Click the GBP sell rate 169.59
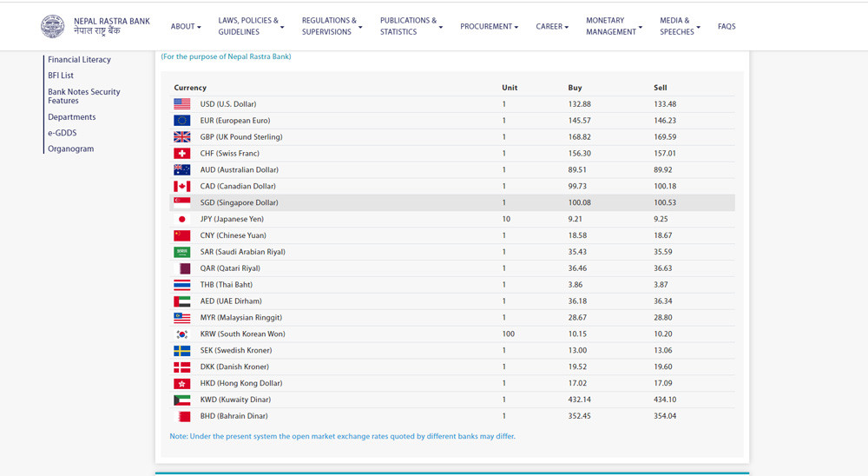Screen dimensions: 868x476 (x=665, y=137)
